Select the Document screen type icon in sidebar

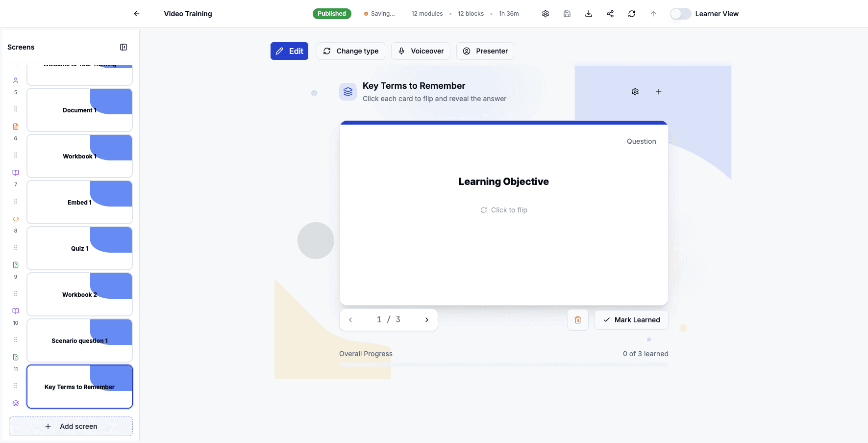(15, 126)
